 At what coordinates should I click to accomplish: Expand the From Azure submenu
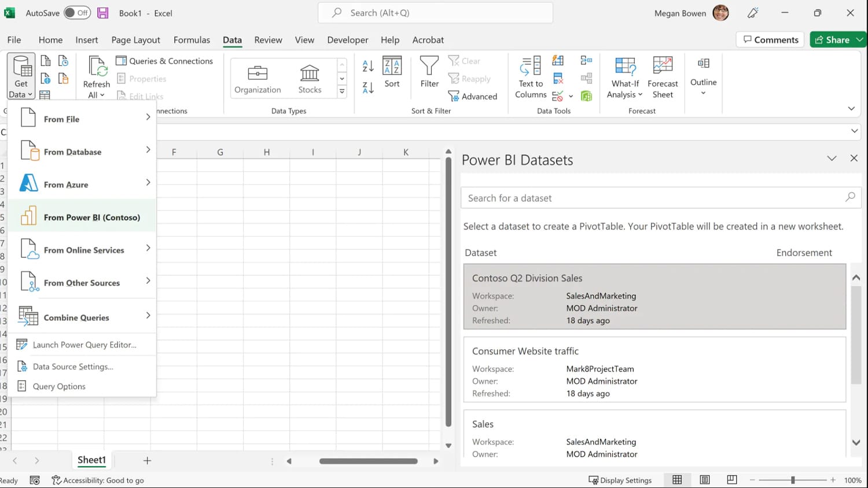coord(83,184)
